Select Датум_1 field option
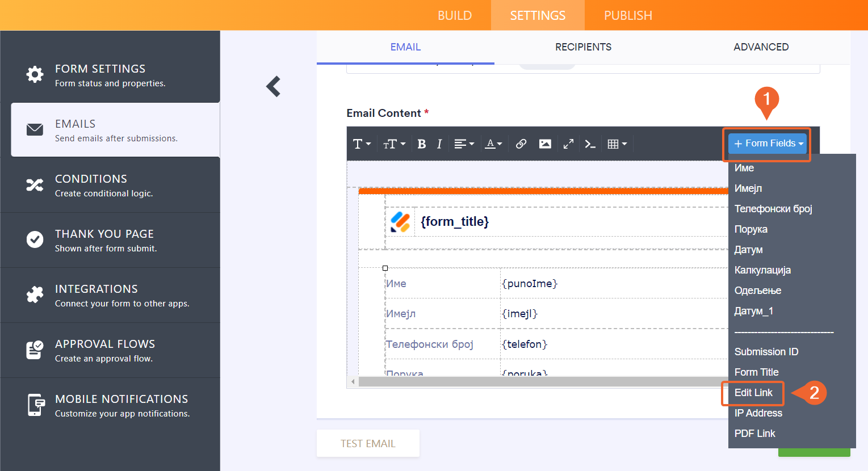This screenshot has width=868, height=471. point(792,311)
